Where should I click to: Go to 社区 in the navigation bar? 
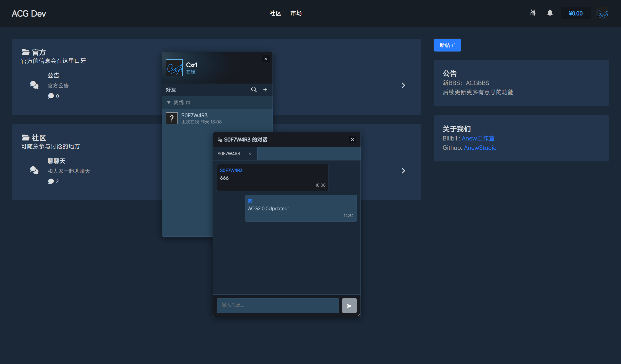coord(275,13)
